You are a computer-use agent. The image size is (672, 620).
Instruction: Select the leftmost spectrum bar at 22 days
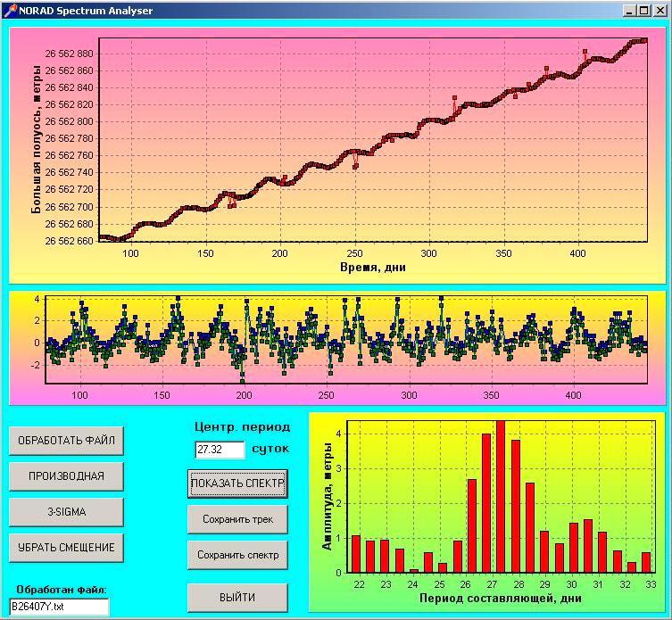pos(356,553)
